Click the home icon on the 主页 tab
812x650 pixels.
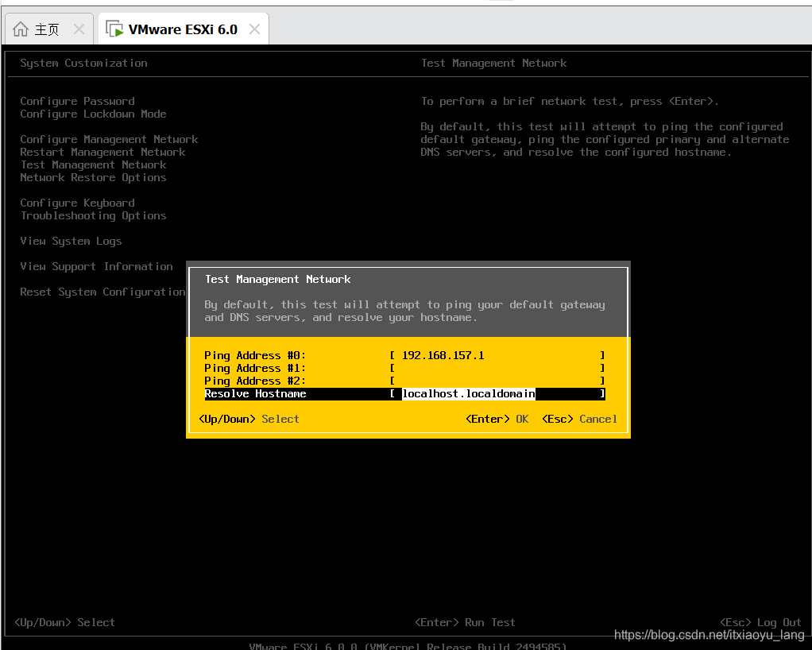[x=21, y=29]
